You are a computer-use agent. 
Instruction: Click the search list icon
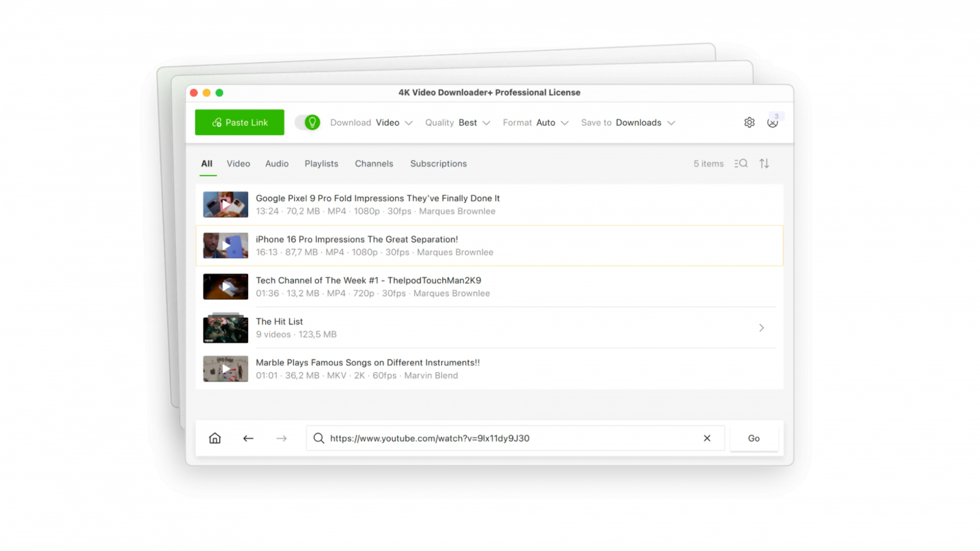(x=741, y=163)
